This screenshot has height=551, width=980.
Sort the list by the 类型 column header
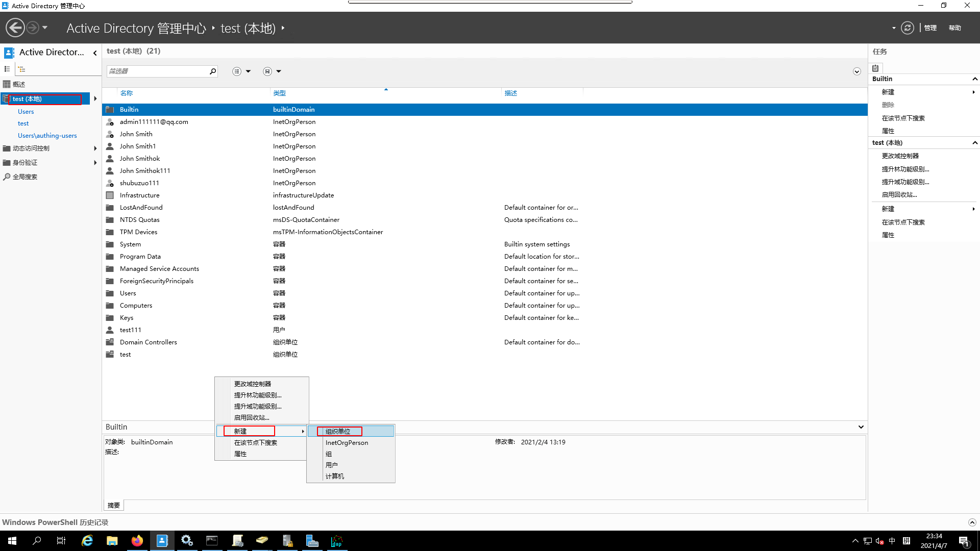[279, 93]
